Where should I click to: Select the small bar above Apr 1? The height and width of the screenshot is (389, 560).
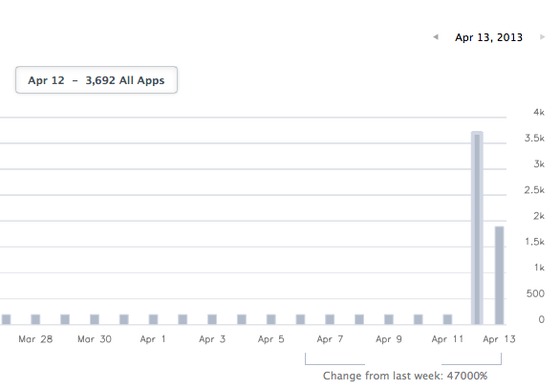pyautogui.click(x=153, y=319)
